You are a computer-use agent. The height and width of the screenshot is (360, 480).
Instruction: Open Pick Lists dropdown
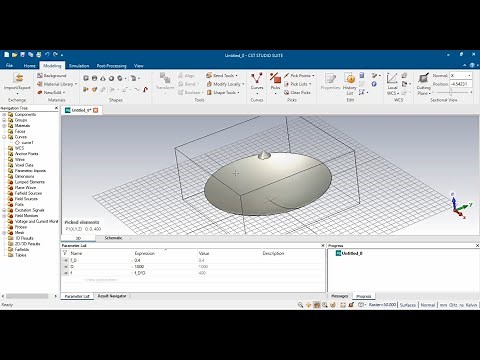298,84
